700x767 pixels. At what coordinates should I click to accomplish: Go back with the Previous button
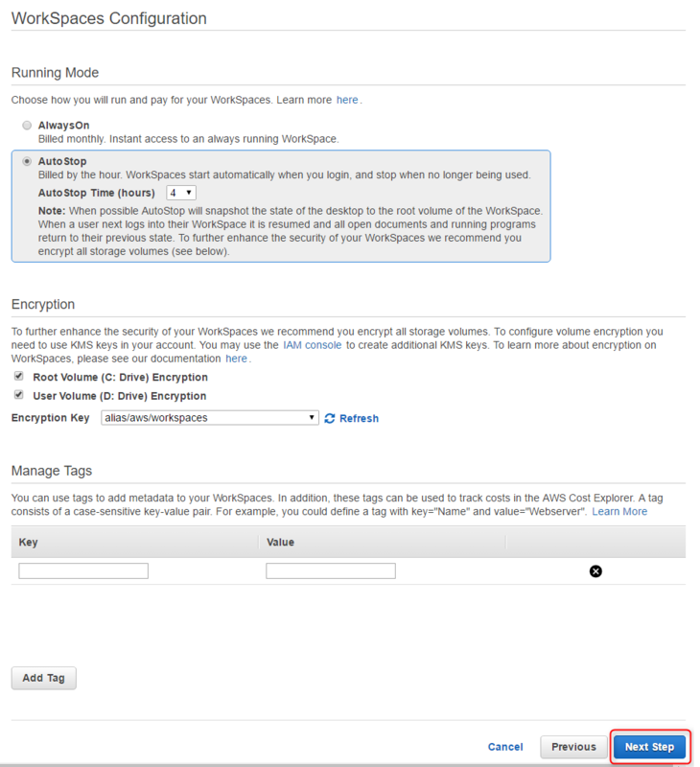click(573, 747)
